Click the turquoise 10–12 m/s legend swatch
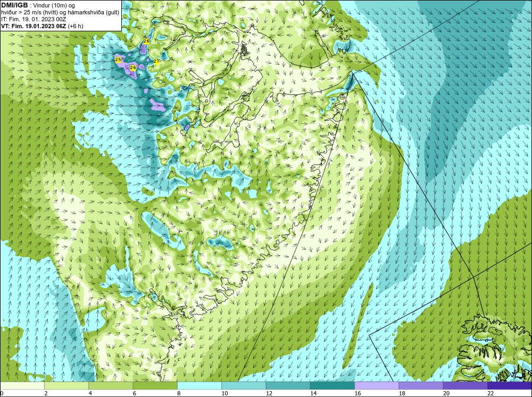Image resolution: width=532 pixels, height=397 pixels. click(x=244, y=385)
